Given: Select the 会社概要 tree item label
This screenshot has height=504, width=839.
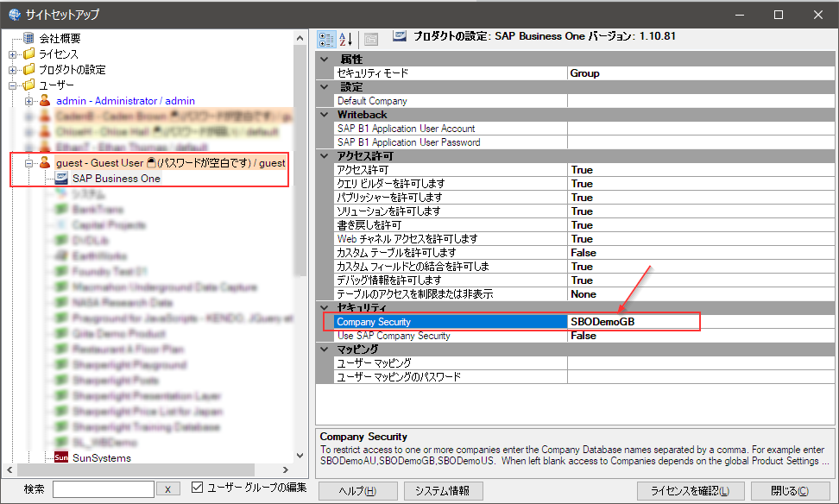Looking at the screenshot, I should tap(60, 38).
